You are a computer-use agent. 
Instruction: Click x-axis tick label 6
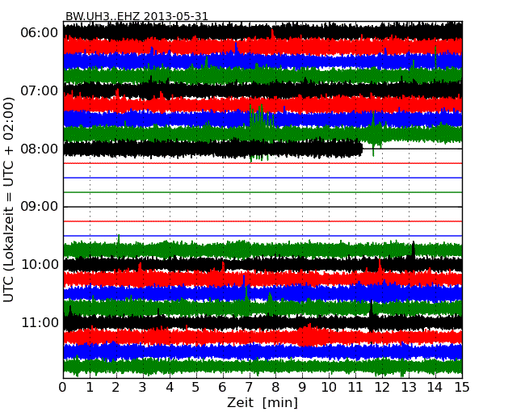pyautogui.click(x=223, y=387)
